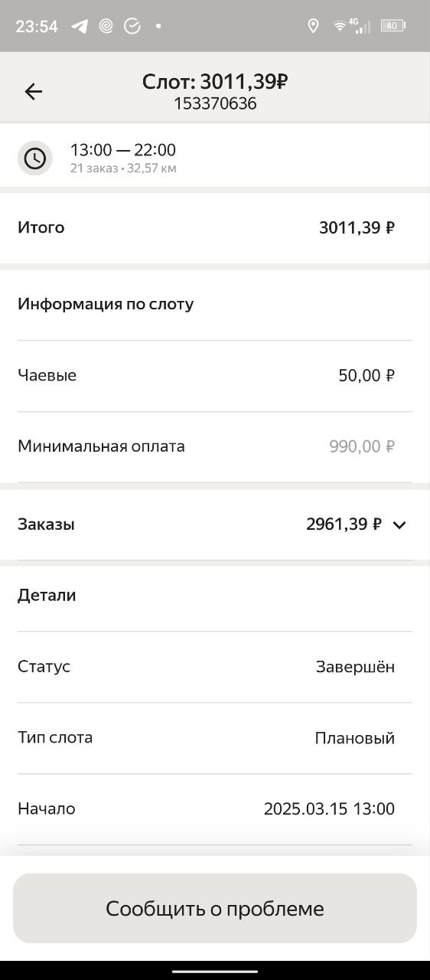The image size is (430, 980).
Task: Tap the Начало date row
Action: (215, 809)
